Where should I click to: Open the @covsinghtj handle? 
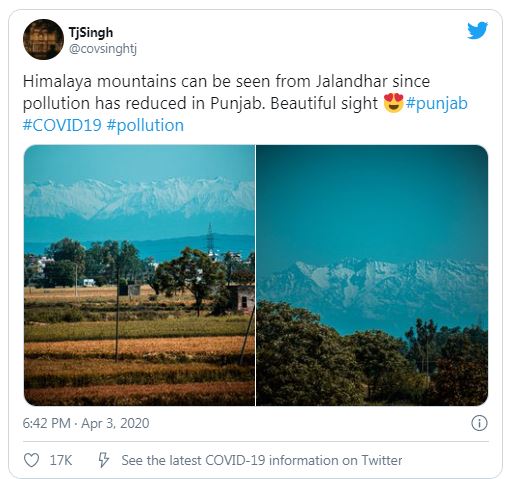click(x=103, y=49)
